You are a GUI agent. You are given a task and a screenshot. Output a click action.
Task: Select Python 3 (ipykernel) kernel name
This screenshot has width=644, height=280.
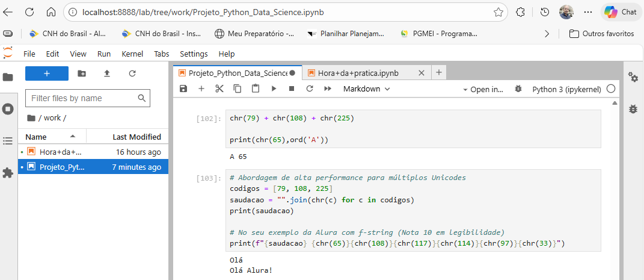[x=566, y=89]
